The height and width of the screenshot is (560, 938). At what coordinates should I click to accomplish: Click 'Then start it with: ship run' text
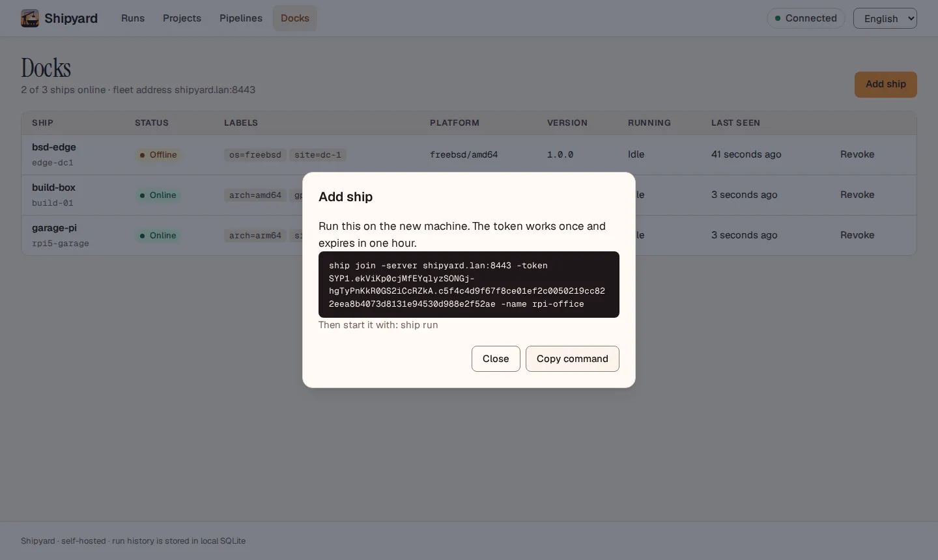pos(378,325)
